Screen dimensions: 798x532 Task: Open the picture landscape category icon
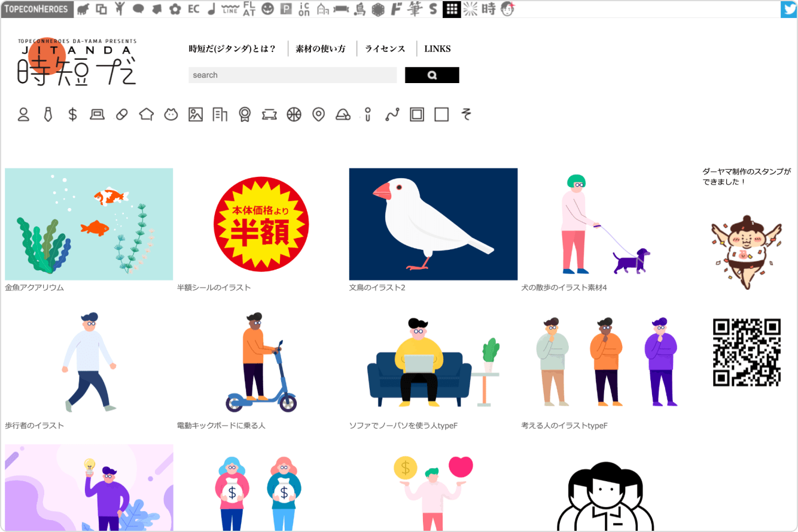click(x=196, y=114)
